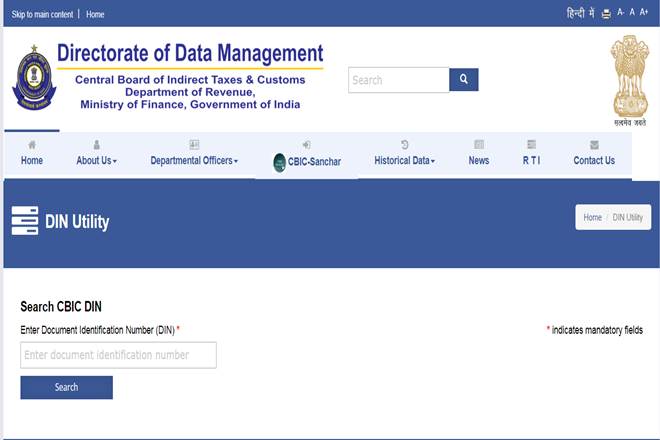Expand the About Us dropdown menu
This screenshot has height=440, width=660.
[x=96, y=160]
